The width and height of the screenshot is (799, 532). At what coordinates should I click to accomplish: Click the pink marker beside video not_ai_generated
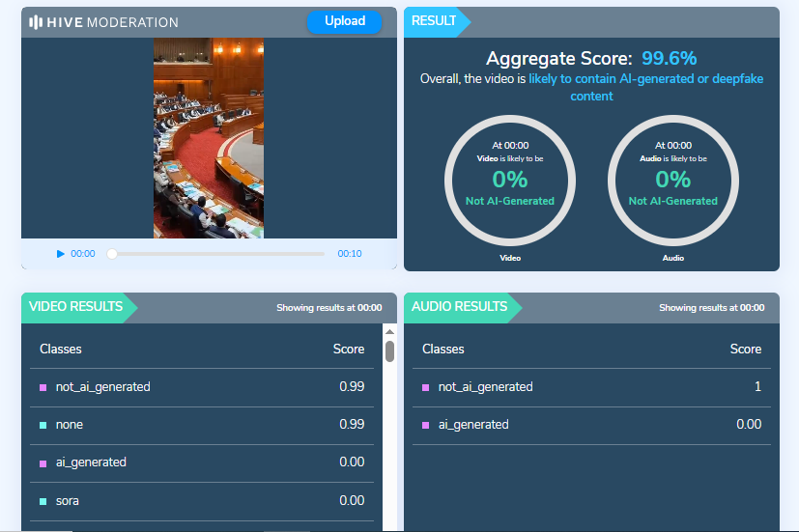point(43,387)
